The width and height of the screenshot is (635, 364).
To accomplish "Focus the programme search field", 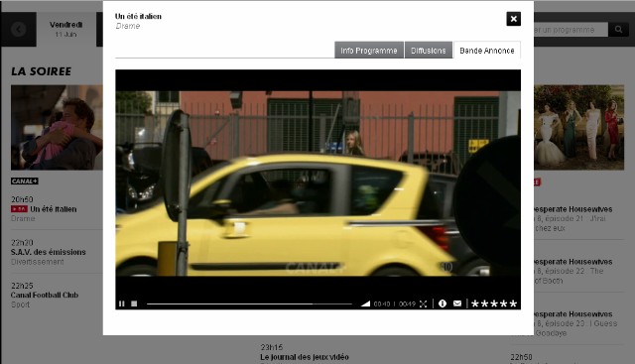I will tap(571, 30).
